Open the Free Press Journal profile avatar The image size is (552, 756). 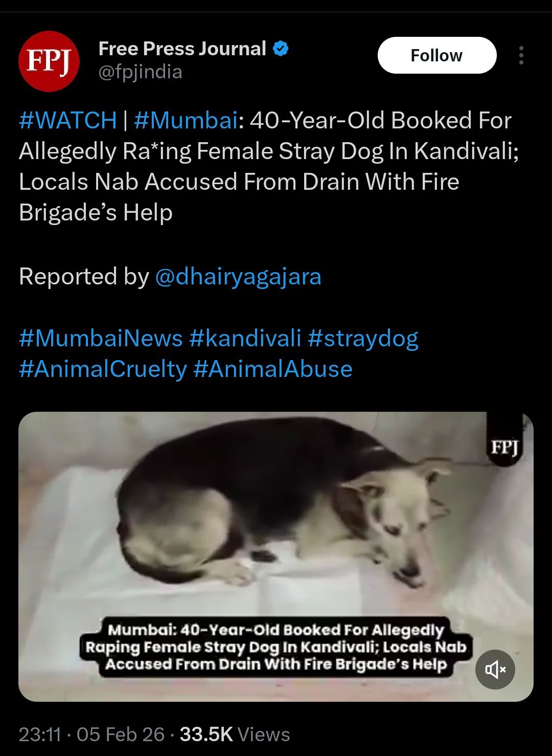point(49,61)
